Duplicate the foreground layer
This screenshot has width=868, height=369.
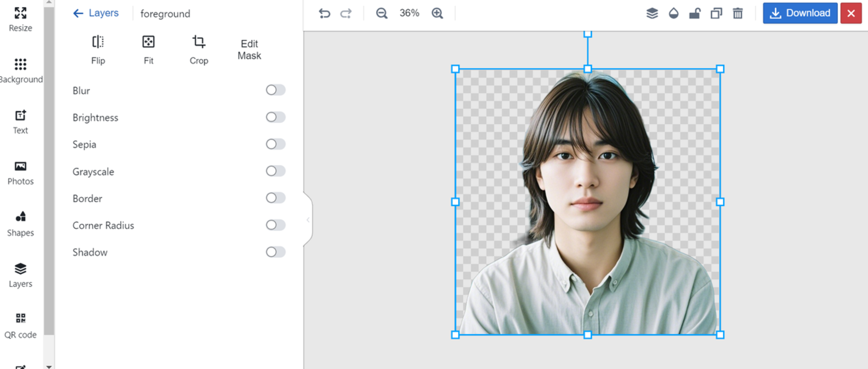(716, 13)
